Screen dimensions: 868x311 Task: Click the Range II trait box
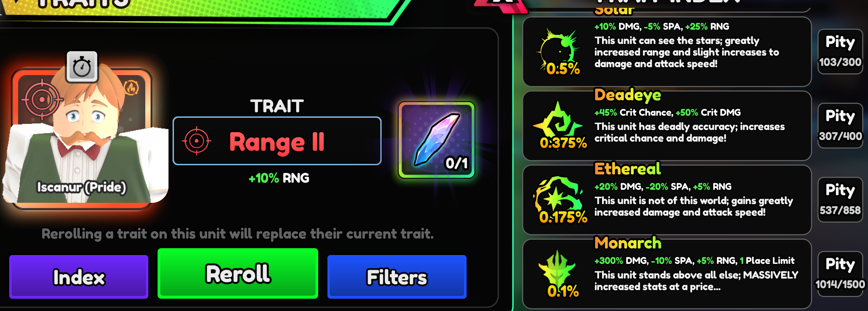point(277,141)
